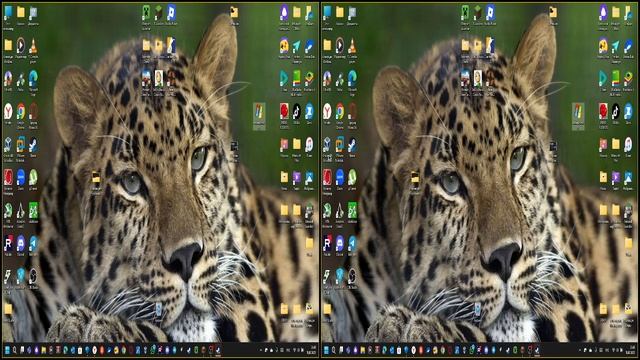Launch VLC media player on the right desktop
The image size is (640, 360).
pyautogui.click(x=353, y=46)
